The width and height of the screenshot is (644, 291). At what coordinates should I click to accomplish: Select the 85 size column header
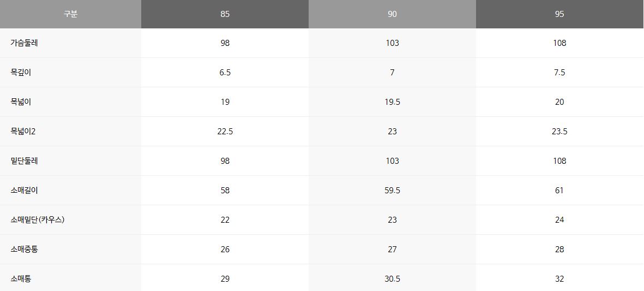click(225, 14)
